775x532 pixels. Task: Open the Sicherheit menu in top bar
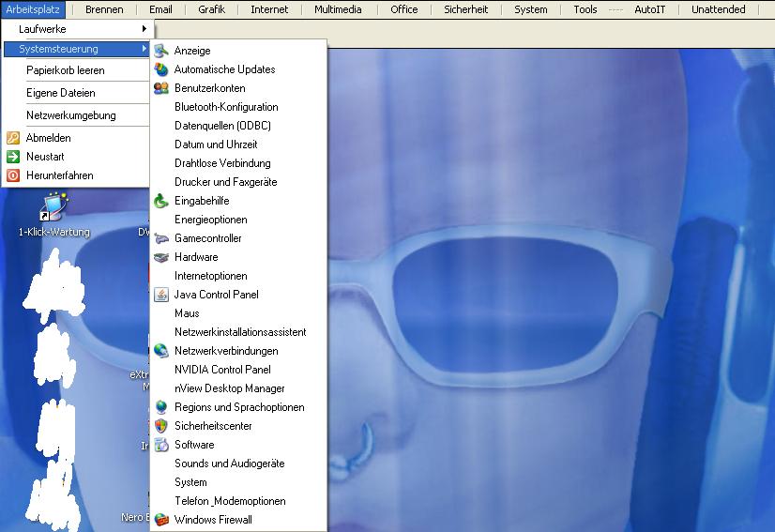click(465, 9)
